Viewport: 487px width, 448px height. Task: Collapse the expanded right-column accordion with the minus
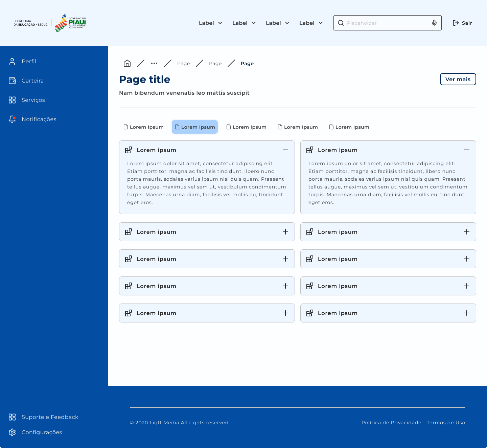click(x=467, y=150)
